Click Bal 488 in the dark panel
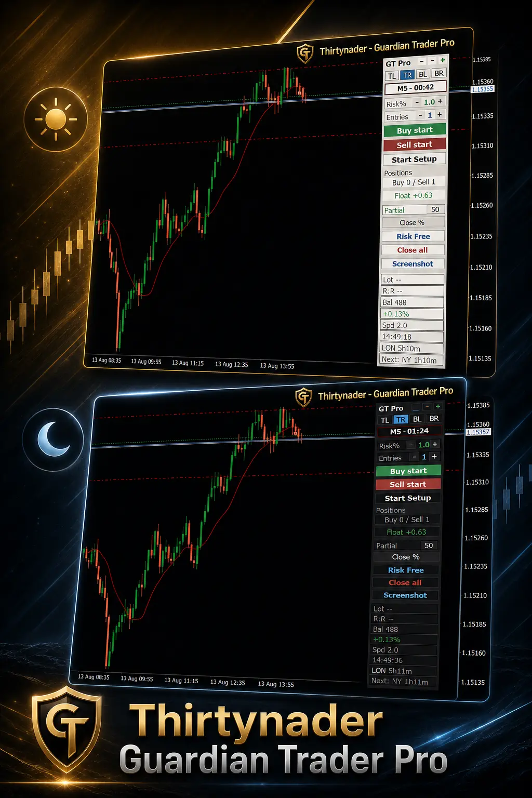 pos(405,629)
